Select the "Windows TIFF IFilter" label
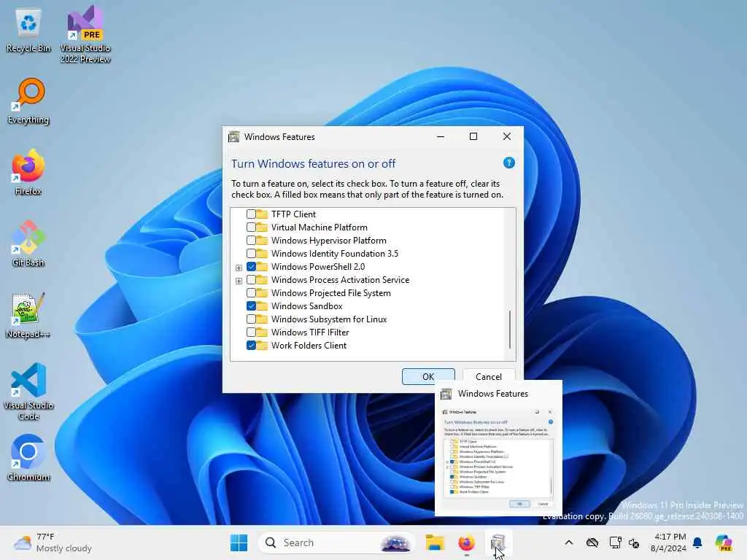The height and width of the screenshot is (560, 747). tap(310, 332)
